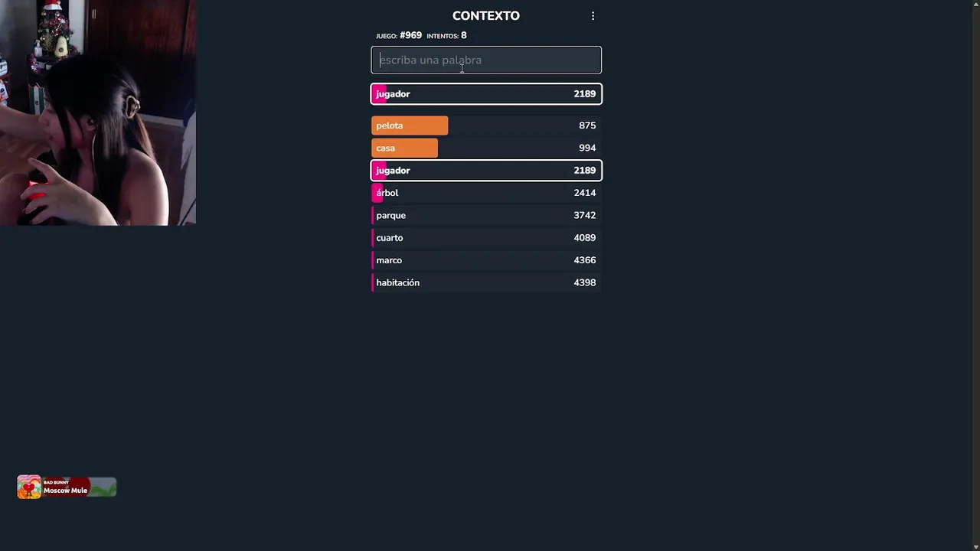Choose the cuarto guess row
The image size is (980, 551).
tap(486, 238)
